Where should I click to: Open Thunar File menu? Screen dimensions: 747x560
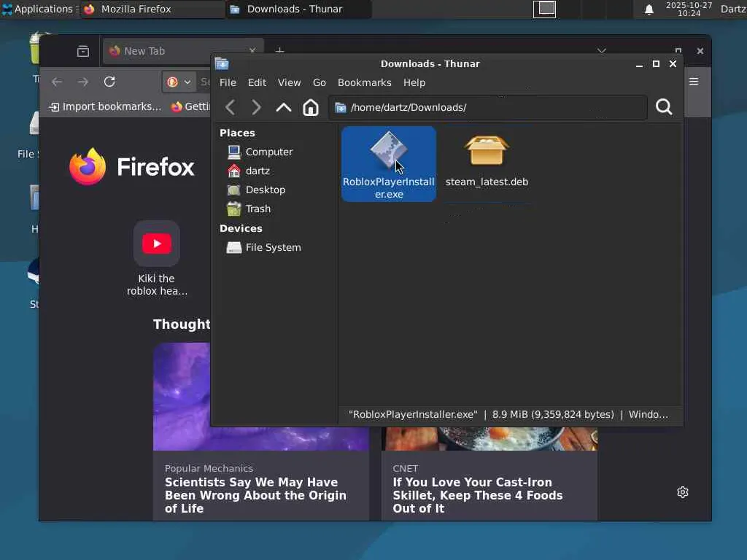pos(228,83)
